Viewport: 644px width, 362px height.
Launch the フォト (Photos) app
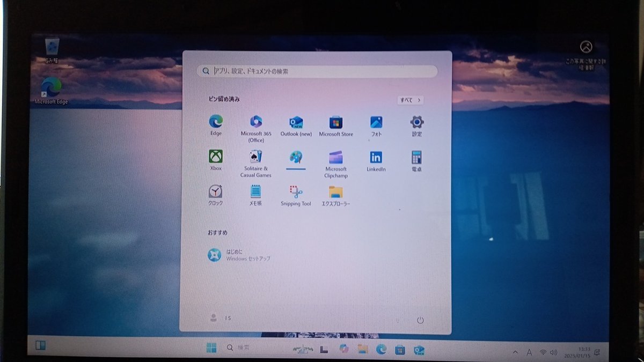376,126
